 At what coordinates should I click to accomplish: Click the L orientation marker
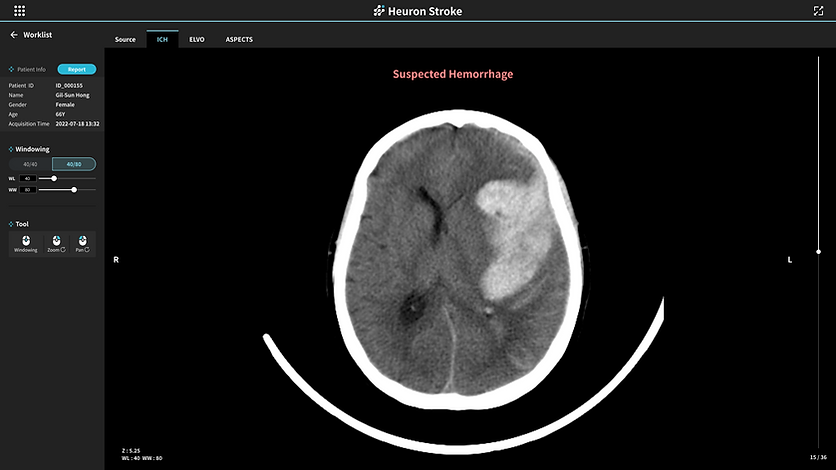(x=790, y=260)
